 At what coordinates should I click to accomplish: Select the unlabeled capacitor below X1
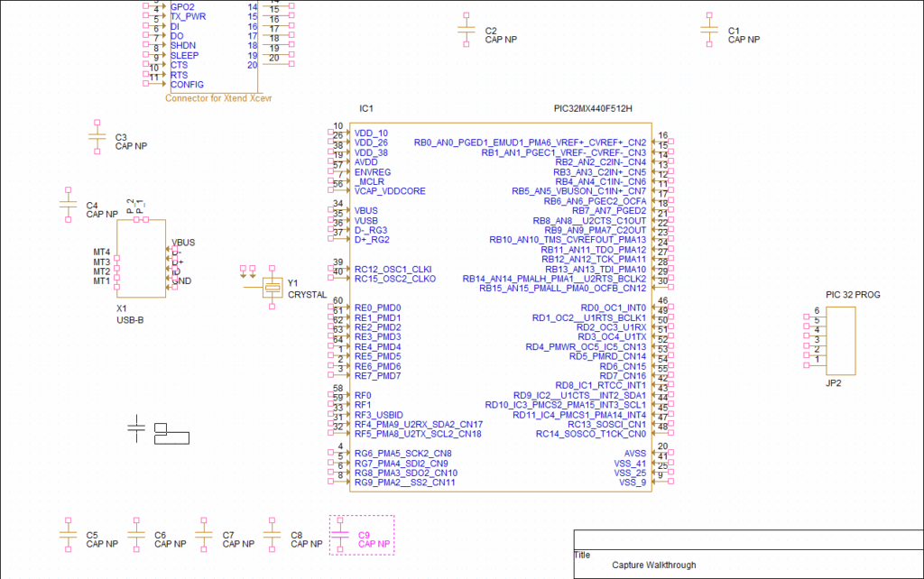(136, 430)
